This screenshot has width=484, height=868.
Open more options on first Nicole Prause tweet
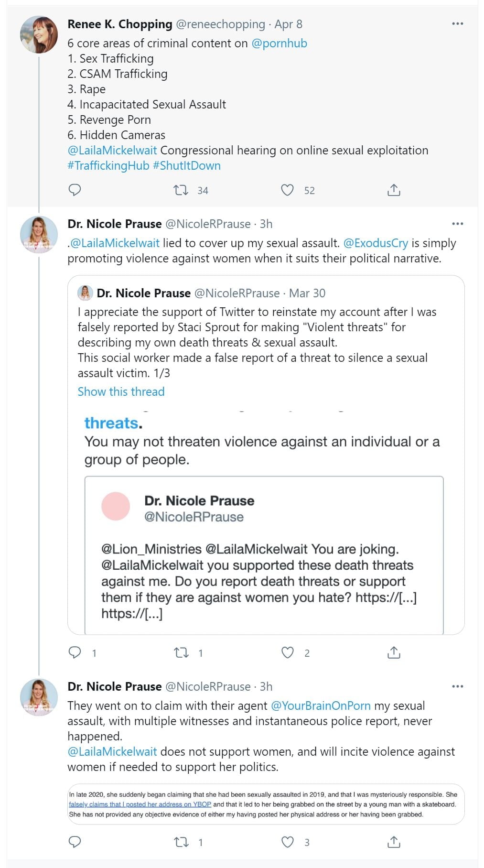tap(457, 224)
